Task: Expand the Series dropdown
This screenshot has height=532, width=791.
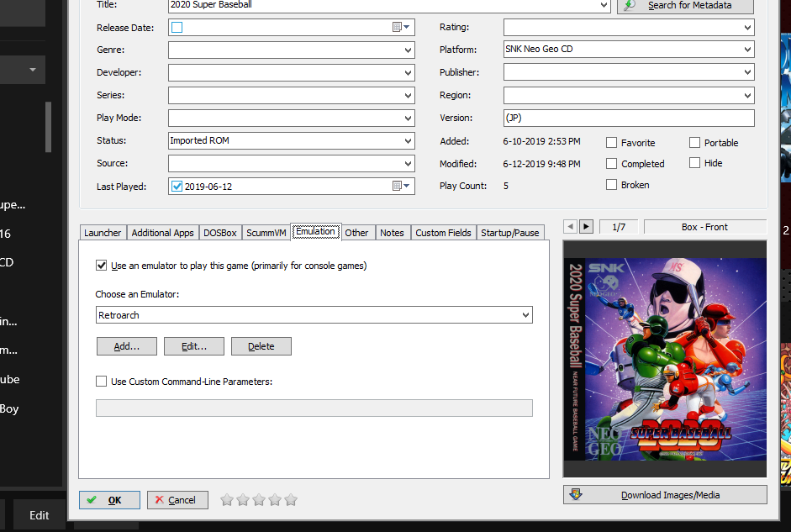Action: click(408, 95)
